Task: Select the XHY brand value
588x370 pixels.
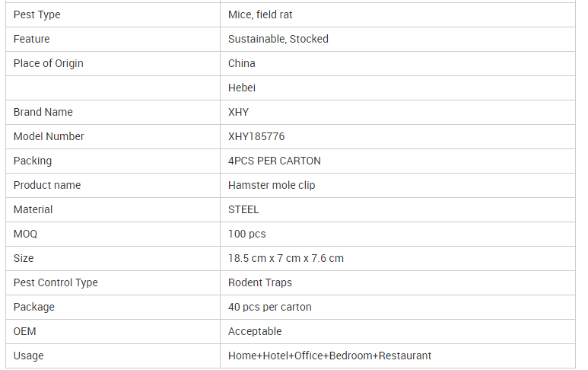Action: 238,112
